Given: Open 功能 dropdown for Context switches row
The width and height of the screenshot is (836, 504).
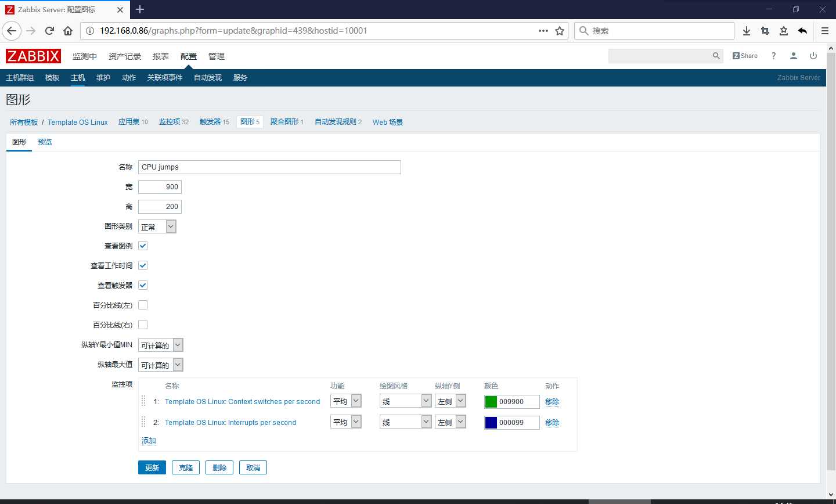Looking at the screenshot, I should [346, 401].
